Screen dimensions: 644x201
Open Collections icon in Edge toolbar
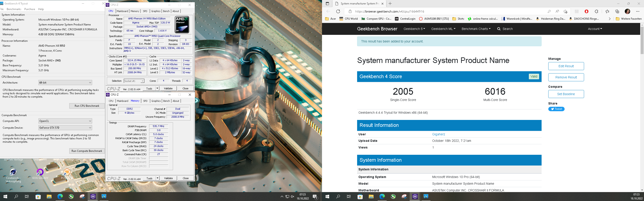617,11
